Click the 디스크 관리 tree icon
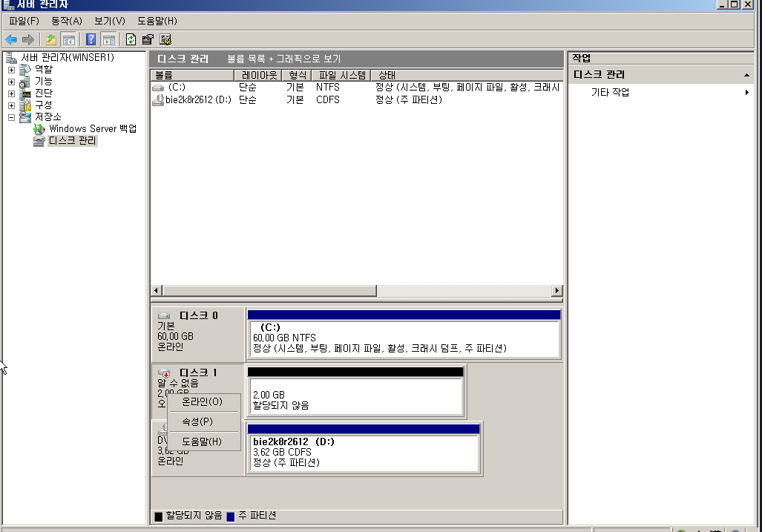 click(39, 141)
